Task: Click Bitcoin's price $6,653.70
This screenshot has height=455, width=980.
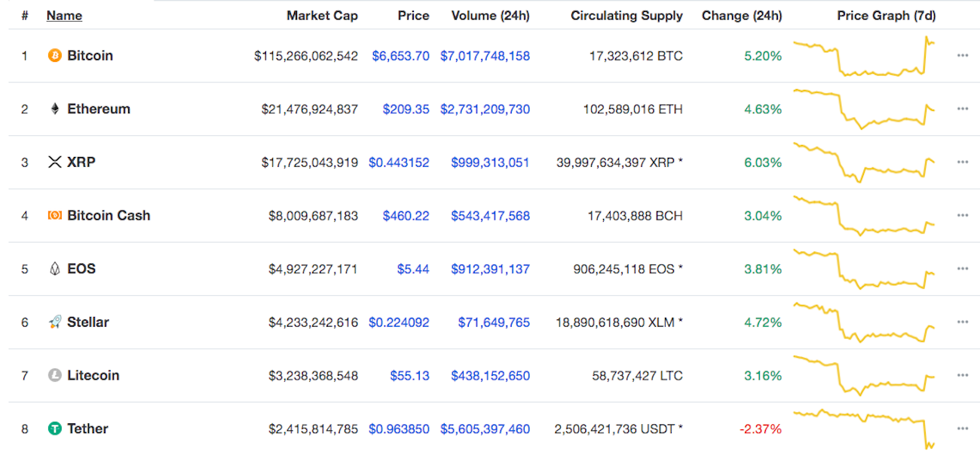Action: 401,56
